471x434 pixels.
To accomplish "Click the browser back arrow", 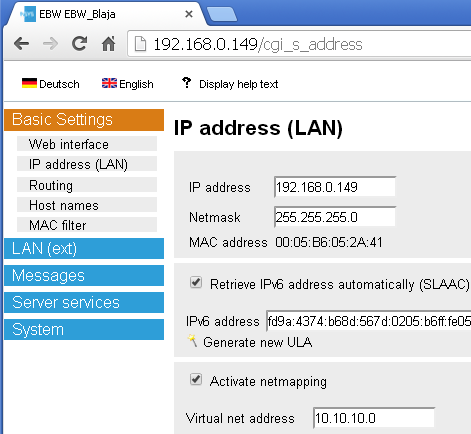I will [22, 44].
